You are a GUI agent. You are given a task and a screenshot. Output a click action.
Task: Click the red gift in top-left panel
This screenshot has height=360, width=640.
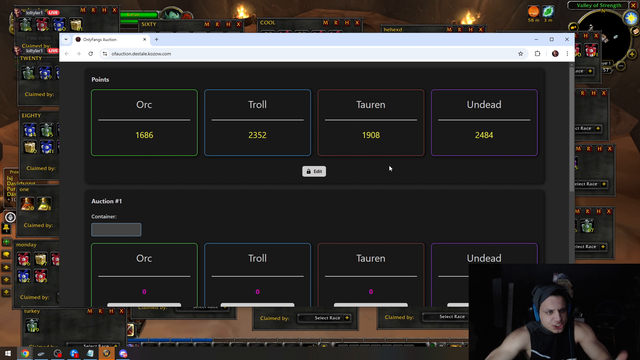pos(42,25)
